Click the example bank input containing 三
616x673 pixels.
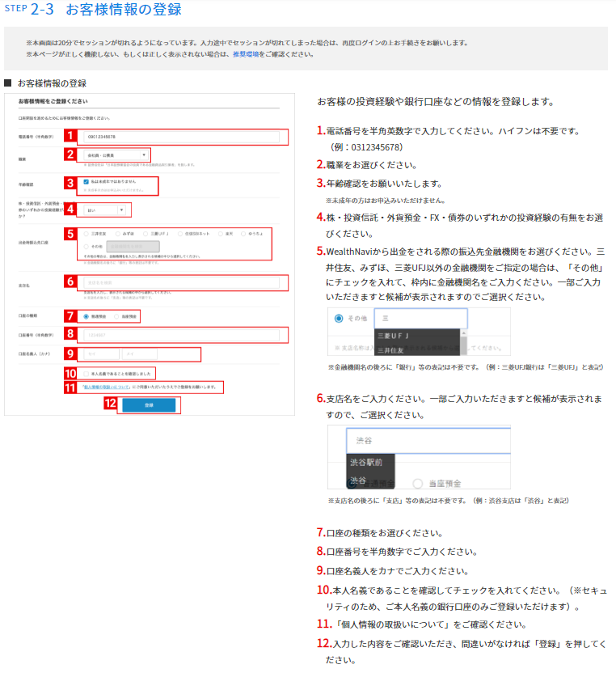421,319
